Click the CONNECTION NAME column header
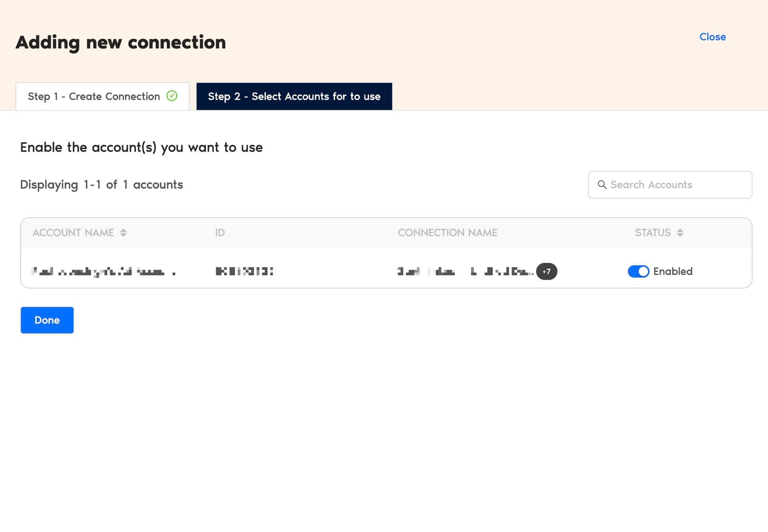This screenshot has width=768, height=532. (x=447, y=233)
